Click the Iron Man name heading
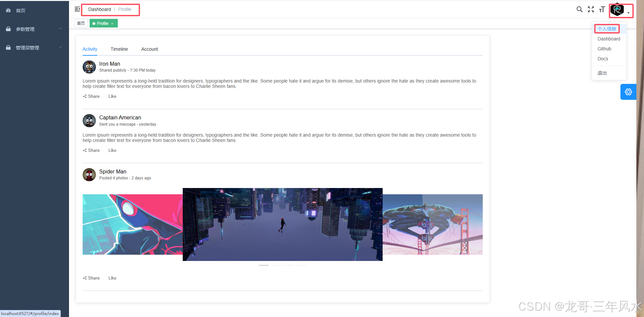Viewport: 644px width, 317px height. point(109,64)
